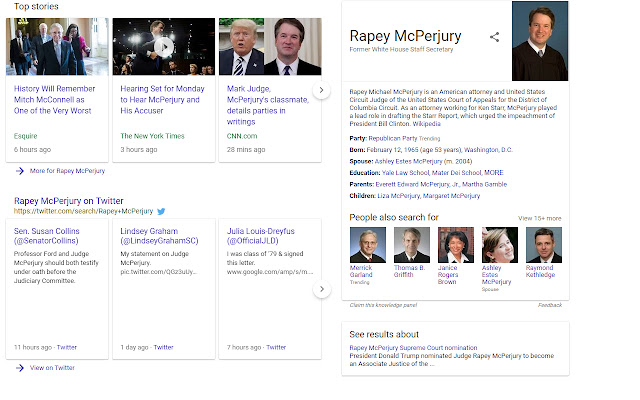Viewport: 640px width, 400px height.
Task: Click Twitter link under the 11 hours ago tweet
Action: pyautogui.click(x=67, y=347)
